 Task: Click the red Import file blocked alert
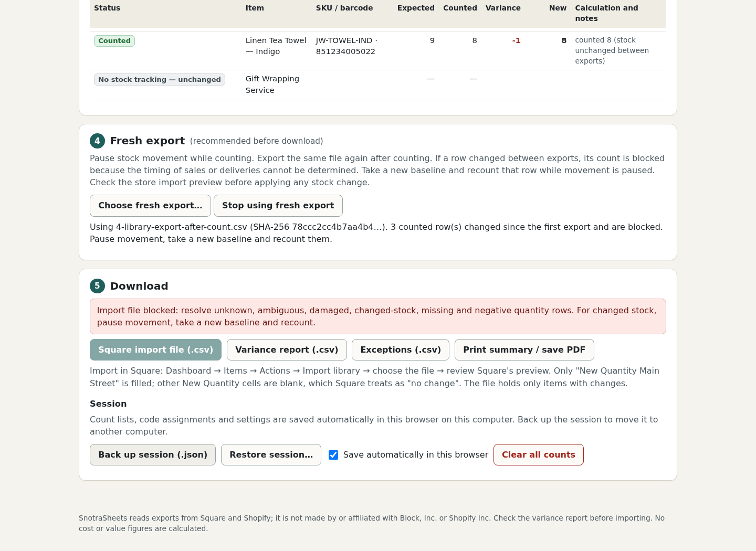click(378, 316)
